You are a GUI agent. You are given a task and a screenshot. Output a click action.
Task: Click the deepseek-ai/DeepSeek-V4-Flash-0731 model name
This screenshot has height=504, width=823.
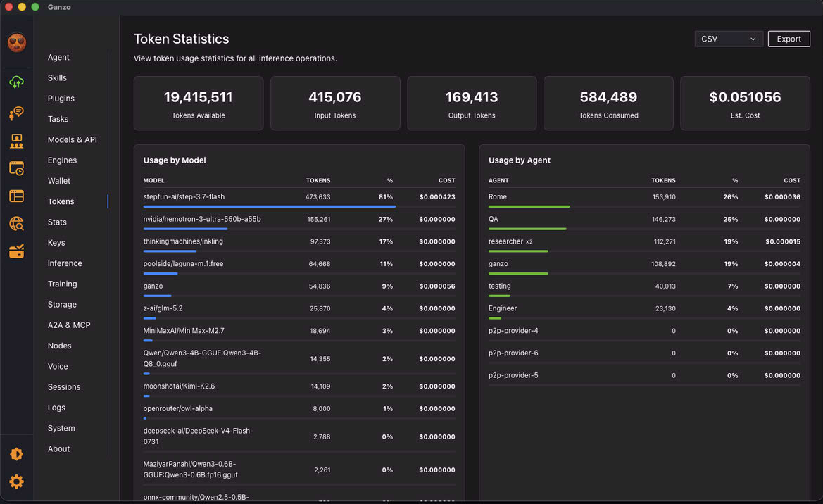[x=198, y=436]
